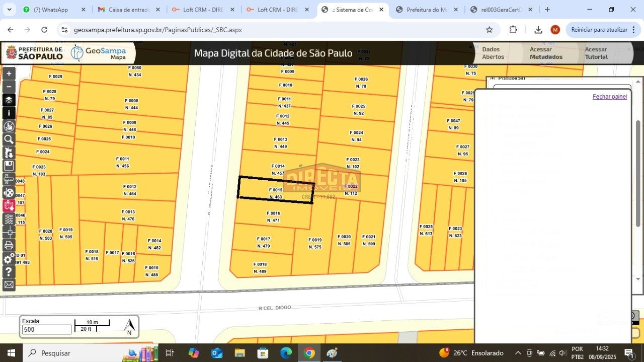Image resolution: width=644 pixels, height=362 pixels.
Task: Switch to the WhatsApp tab
Action: tap(50, 10)
